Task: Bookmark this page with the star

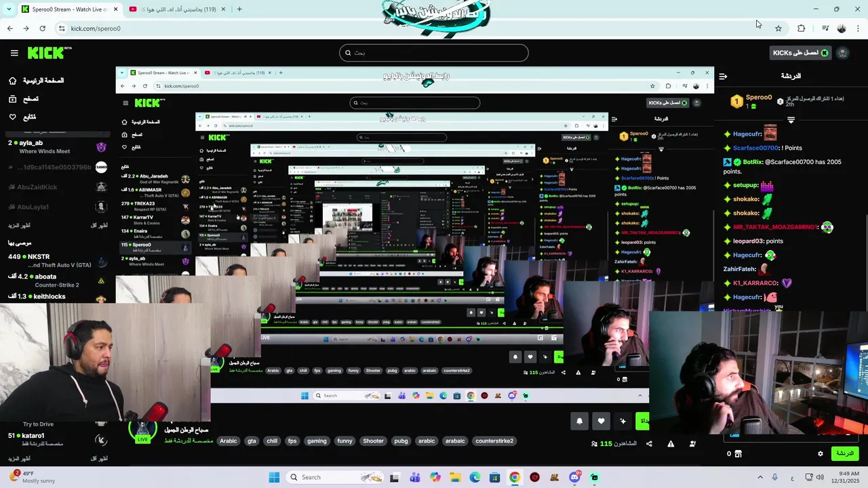Action: coord(778,28)
